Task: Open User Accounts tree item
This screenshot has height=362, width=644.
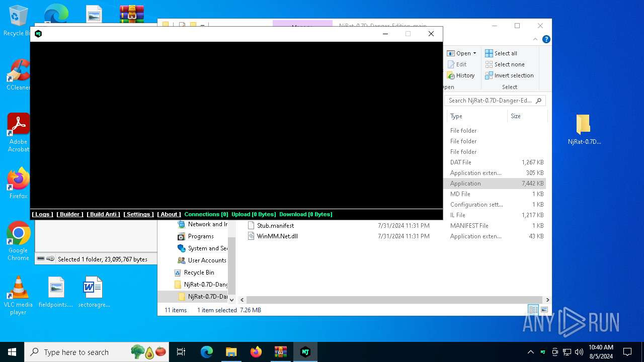Action: pyautogui.click(x=202, y=260)
